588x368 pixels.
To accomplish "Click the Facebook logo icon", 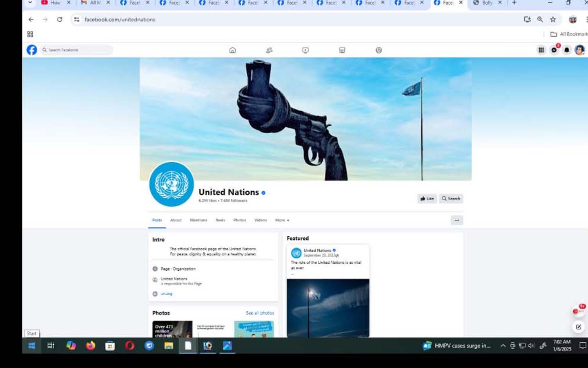I will point(32,50).
